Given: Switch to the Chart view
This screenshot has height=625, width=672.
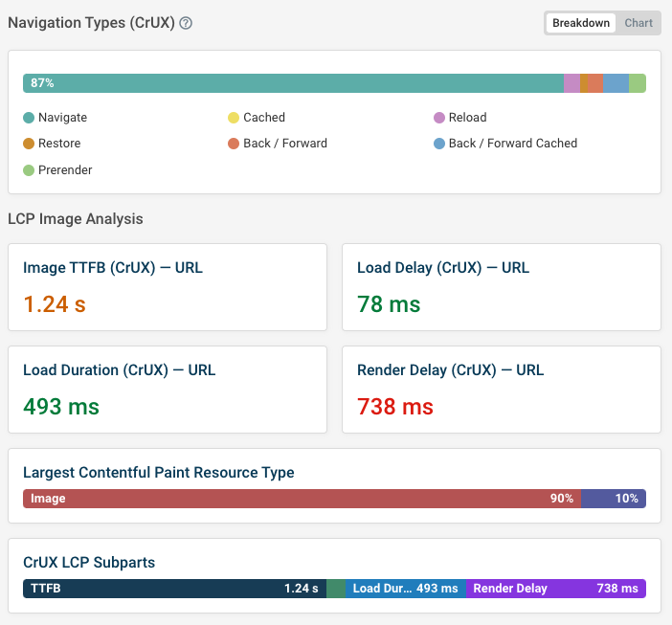Looking at the screenshot, I should (638, 23).
